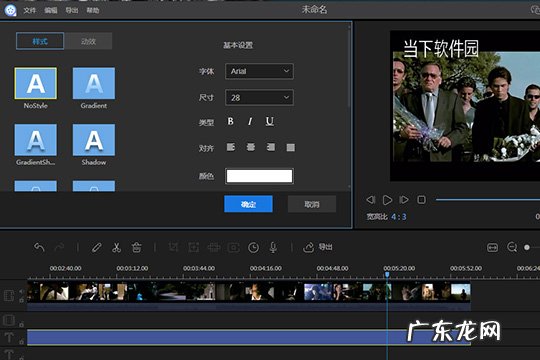
Task: Confirm with the blue 确定 button
Action: pos(248,204)
